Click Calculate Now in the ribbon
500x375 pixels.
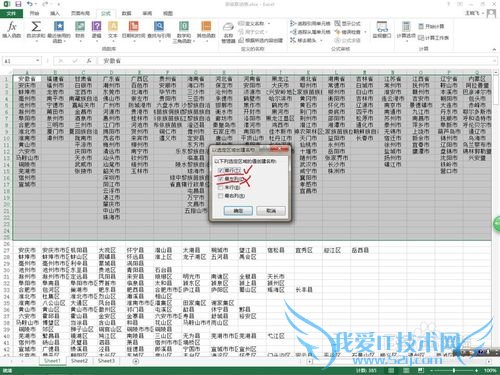coord(431,26)
